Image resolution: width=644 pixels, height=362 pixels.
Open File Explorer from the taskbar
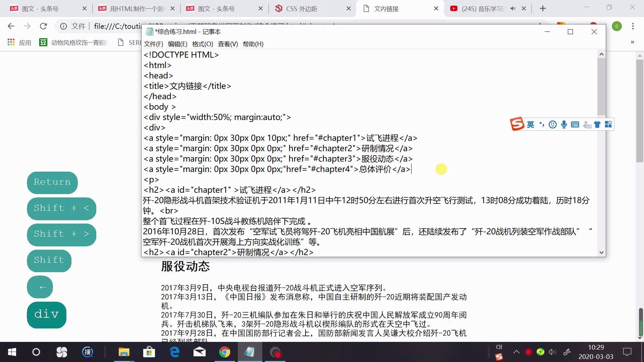click(x=124, y=352)
